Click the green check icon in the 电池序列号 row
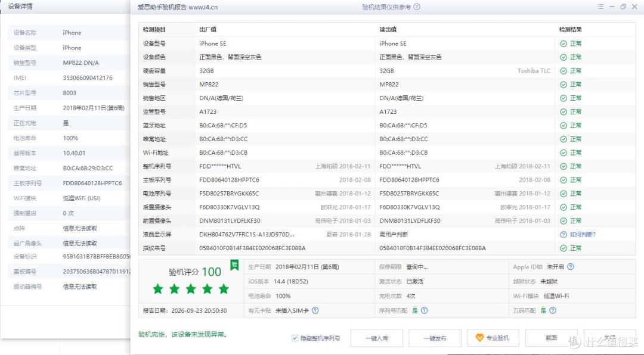 click(x=563, y=194)
